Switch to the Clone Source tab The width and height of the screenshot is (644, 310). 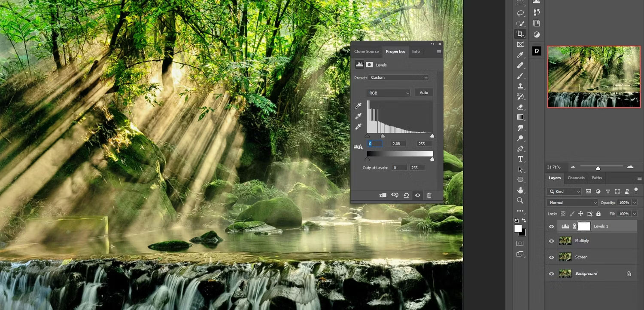click(x=366, y=52)
